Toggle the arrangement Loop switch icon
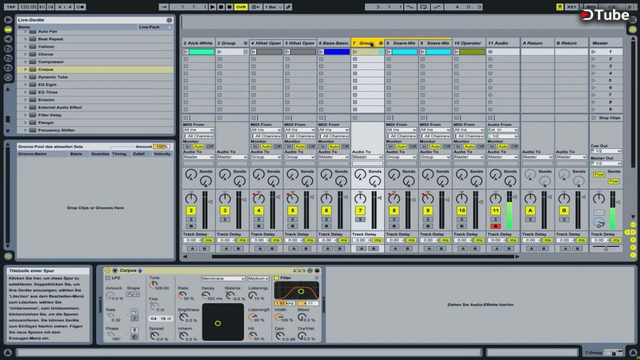This screenshot has height=360, width=640. click(424, 7)
